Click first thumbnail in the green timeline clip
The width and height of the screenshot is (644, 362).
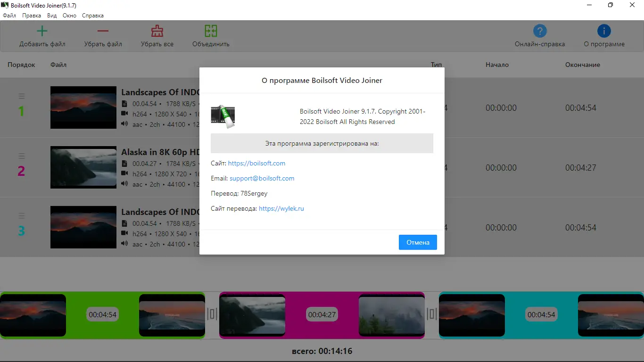coord(33,315)
